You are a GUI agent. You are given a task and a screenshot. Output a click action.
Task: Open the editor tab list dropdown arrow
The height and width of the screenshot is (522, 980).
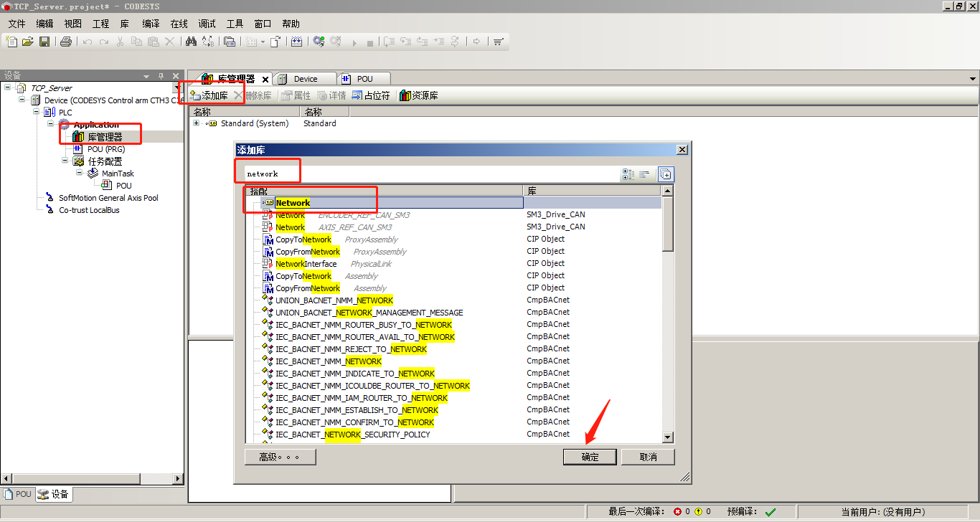coord(973,79)
